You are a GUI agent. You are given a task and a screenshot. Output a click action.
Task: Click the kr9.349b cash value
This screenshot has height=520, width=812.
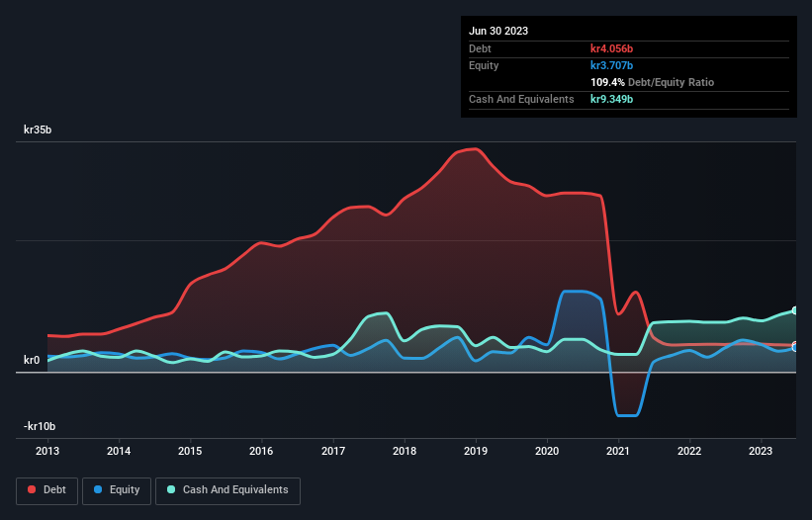click(611, 99)
